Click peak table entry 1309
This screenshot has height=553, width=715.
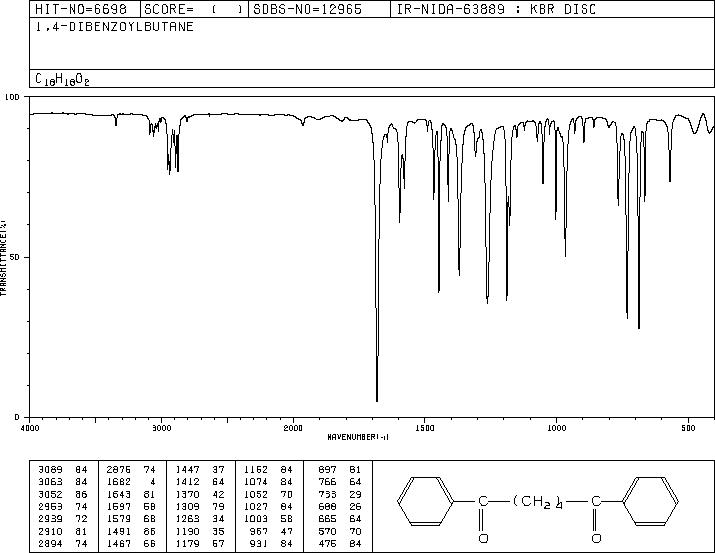(187, 506)
